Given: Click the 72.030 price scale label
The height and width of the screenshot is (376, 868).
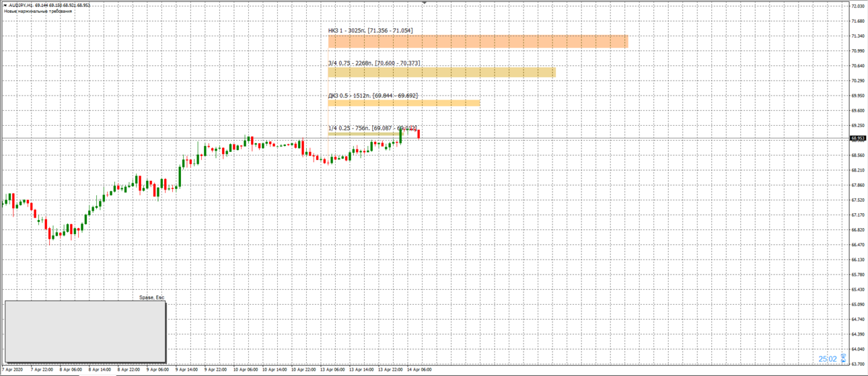Looking at the screenshot, I should [x=858, y=6].
